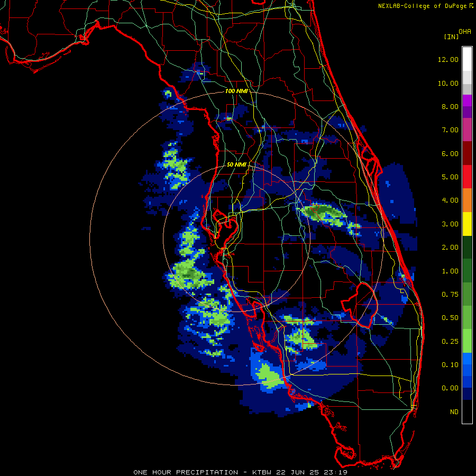
Task: Select the 5.00 legend value
Action: (x=450, y=177)
